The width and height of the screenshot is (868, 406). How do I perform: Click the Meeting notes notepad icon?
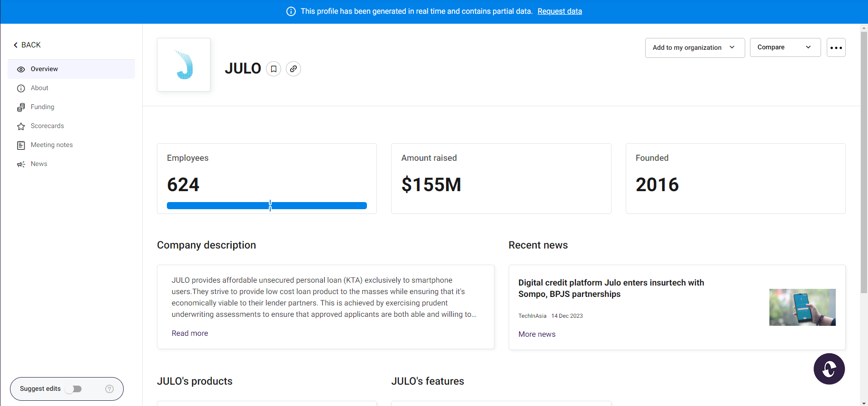pos(21,145)
